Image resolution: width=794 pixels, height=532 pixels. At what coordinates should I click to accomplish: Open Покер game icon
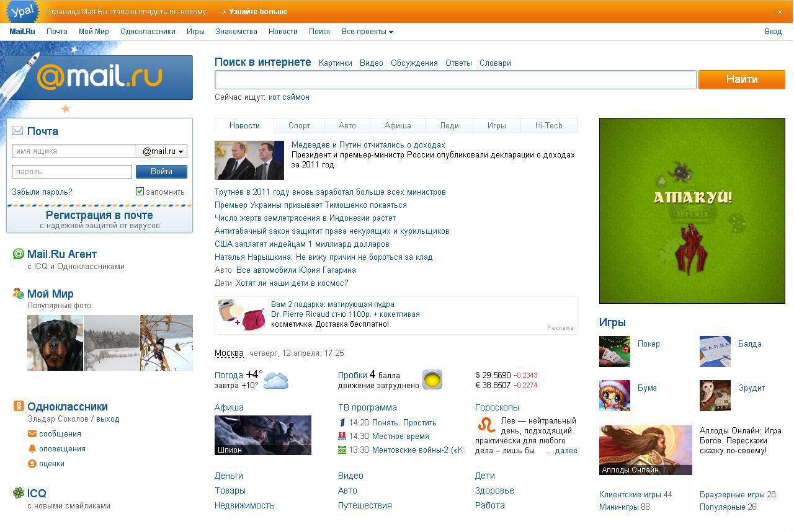click(x=615, y=352)
